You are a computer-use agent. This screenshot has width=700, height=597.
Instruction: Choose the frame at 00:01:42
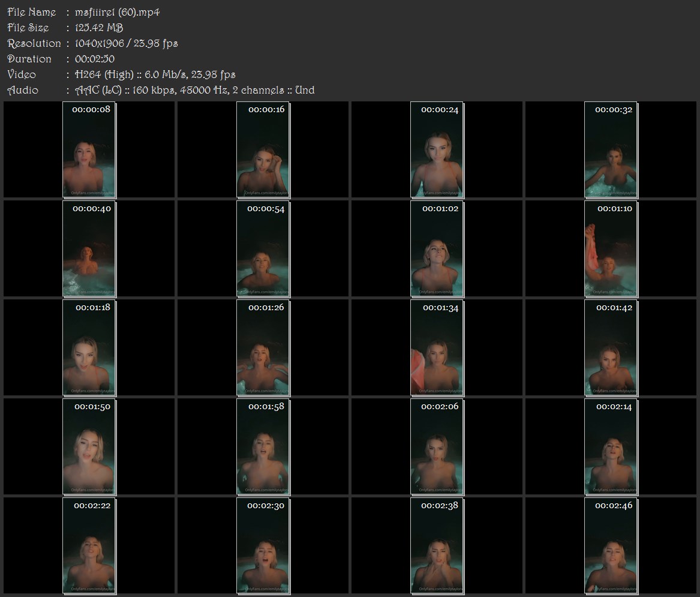611,348
